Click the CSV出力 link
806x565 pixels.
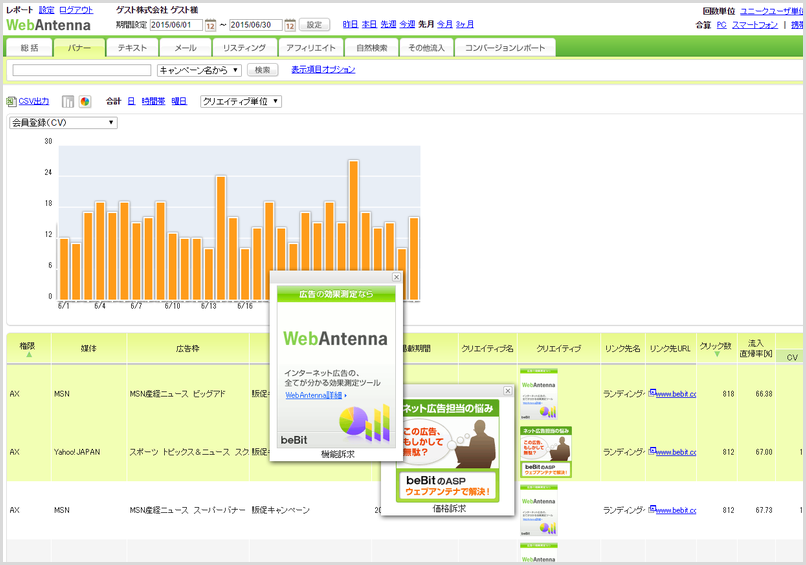tap(34, 102)
